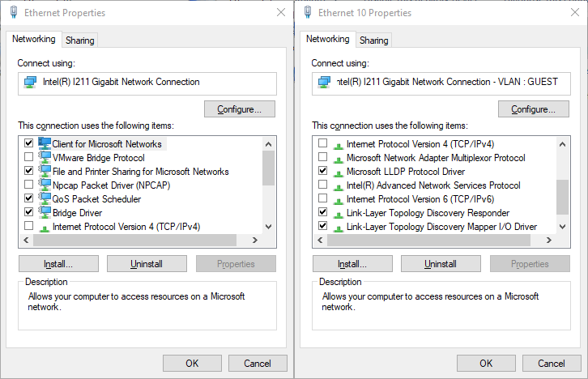Click scroll-up arrow in Ethernet Properties items list
The height and width of the screenshot is (379, 588).
click(268, 144)
